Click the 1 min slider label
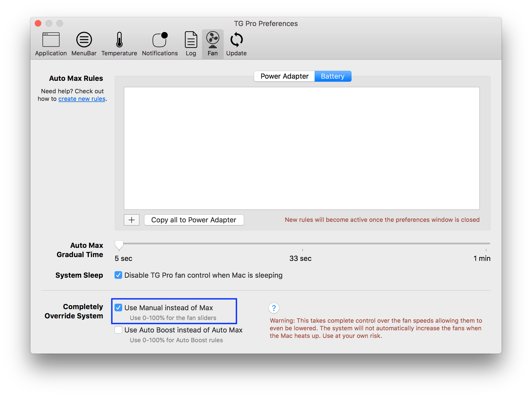This screenshot has width=532, height=397. point(482,258)
